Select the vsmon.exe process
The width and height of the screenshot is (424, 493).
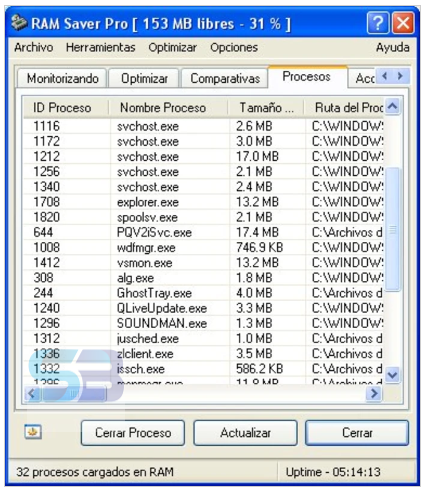pos(203,263)
